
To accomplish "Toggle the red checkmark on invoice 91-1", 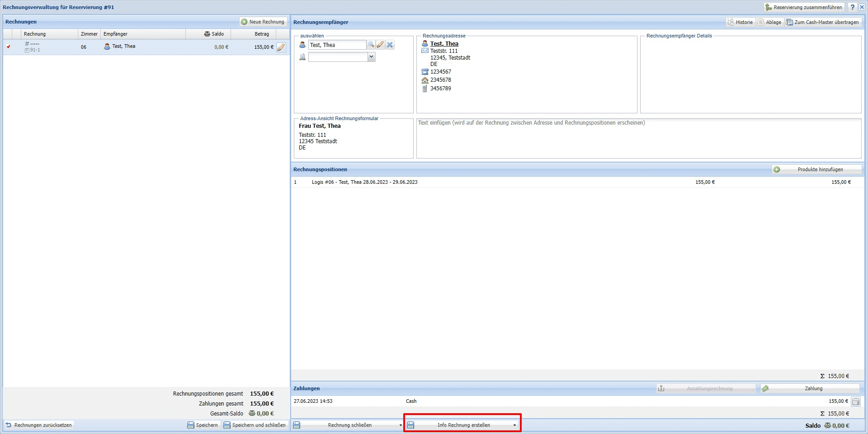I will (9, 47).
